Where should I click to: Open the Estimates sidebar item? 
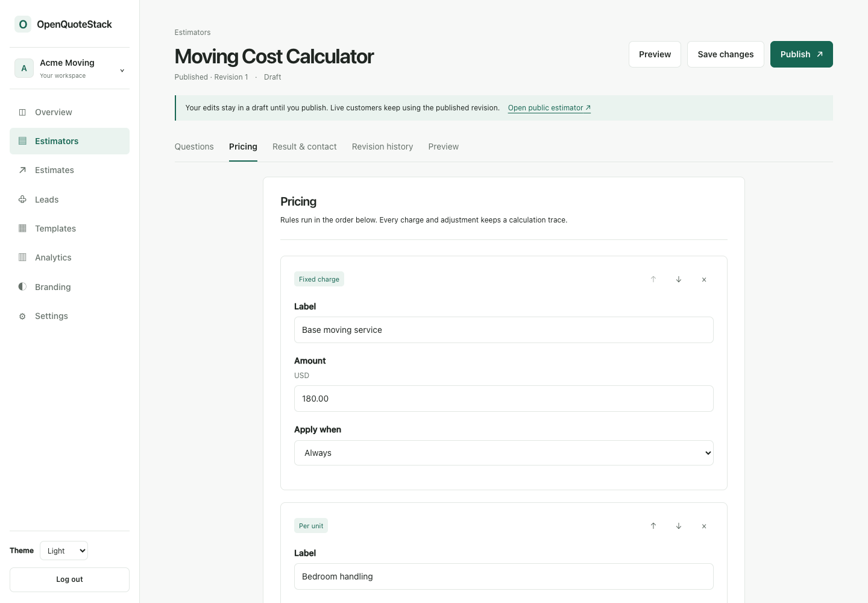click(69, 170)
